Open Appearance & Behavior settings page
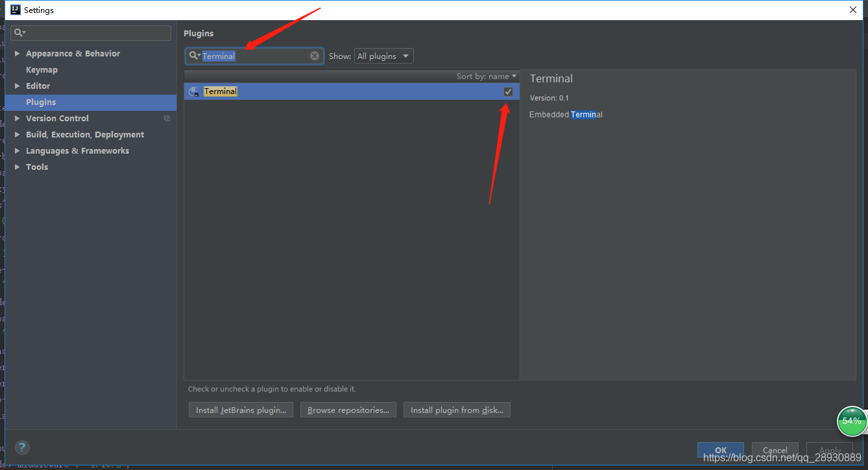 click(73, 54)
